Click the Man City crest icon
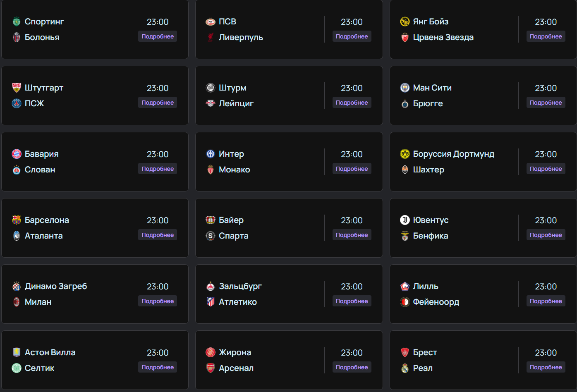 point(405,88)
